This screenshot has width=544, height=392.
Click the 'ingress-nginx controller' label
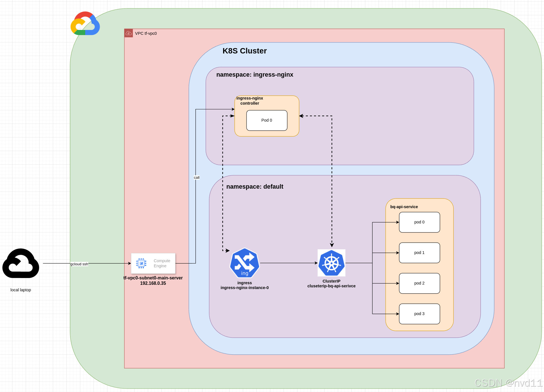(x=250, y=101)
